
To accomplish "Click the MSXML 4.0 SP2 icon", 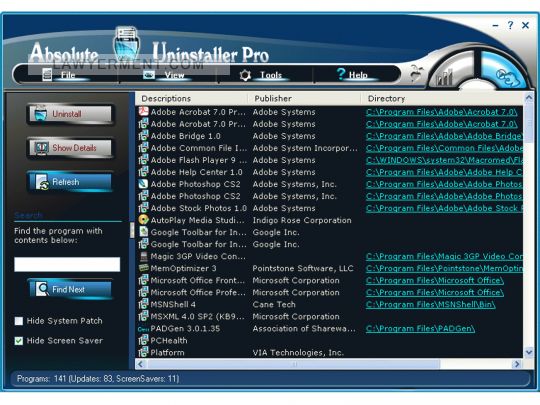I will [143, 316].
